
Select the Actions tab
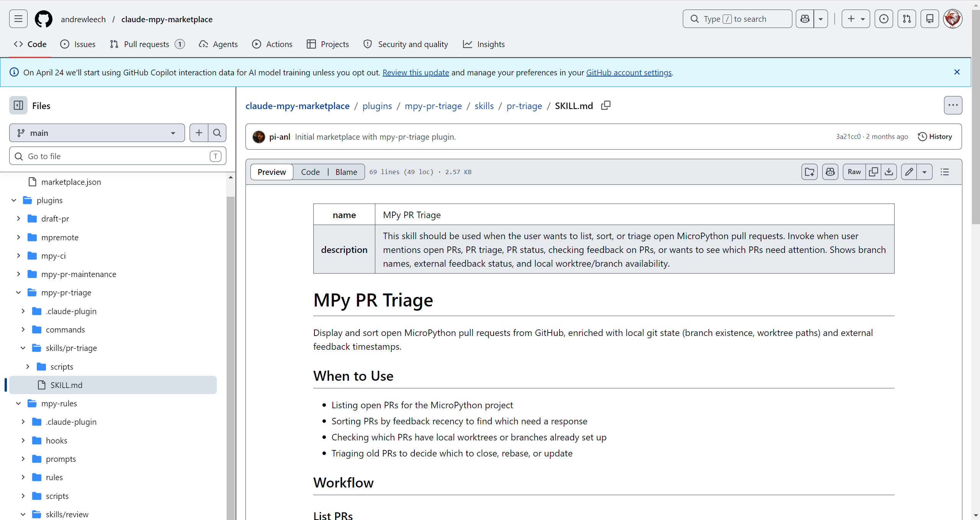click(x=272, y=44)
